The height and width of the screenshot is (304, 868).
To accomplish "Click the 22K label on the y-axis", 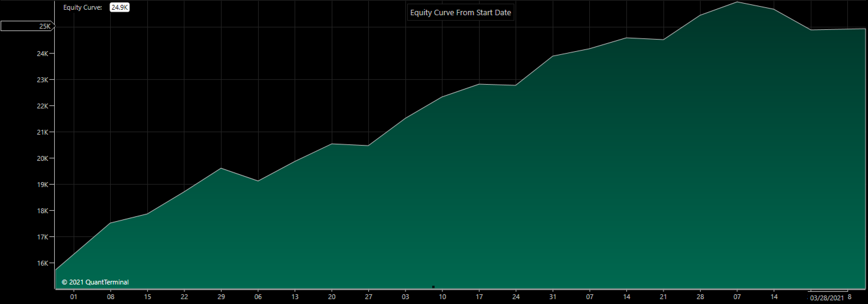I will (x=43, y=106).
